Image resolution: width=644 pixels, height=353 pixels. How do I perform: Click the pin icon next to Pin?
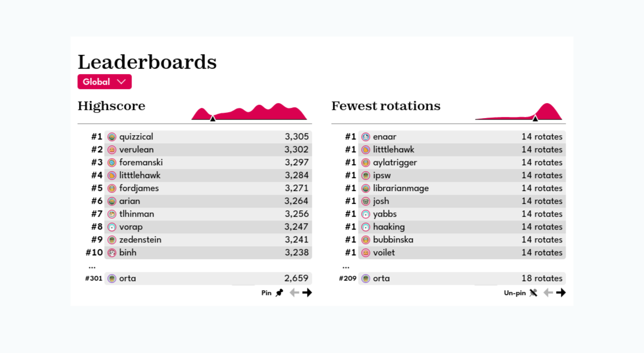(x=279, y=292)
